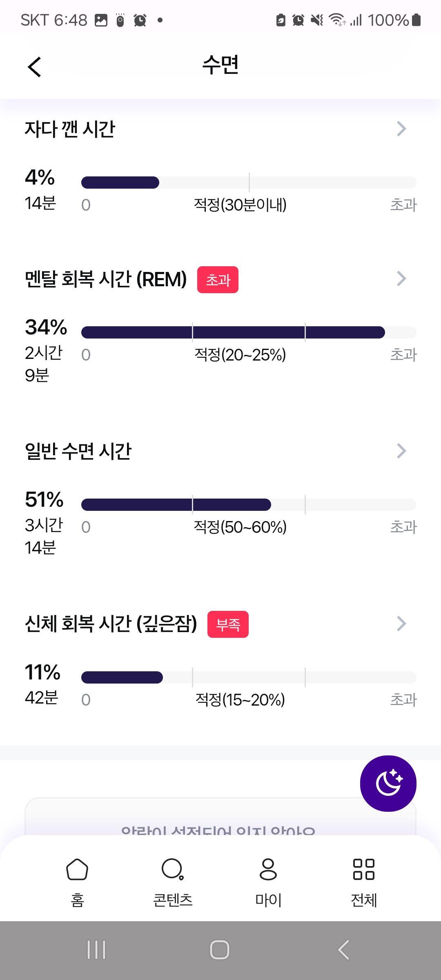Select the 일반 수면 시간 heading
The width and height of the screenshot is (441, 980).
point(78,451)
